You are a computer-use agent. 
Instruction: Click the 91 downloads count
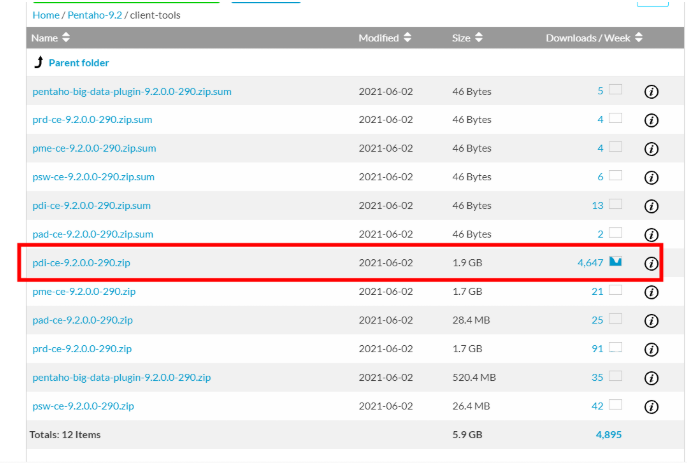pyautogui.click(x=597, y=348)
